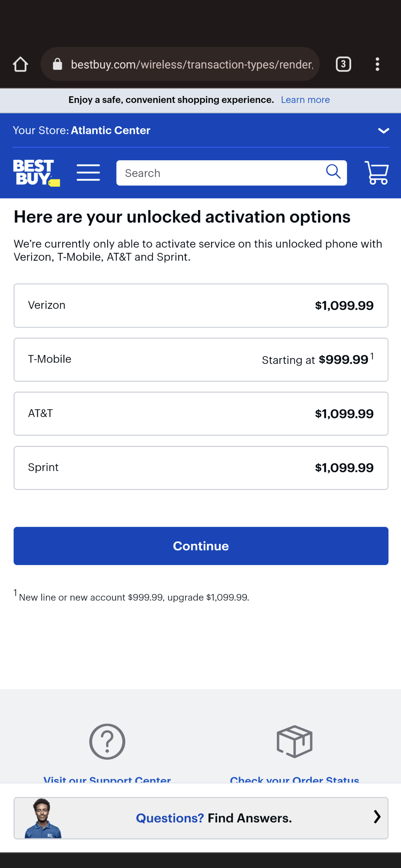401x868 pixels.
Task: Open the shopping cart
Action: tap(376, 172)
